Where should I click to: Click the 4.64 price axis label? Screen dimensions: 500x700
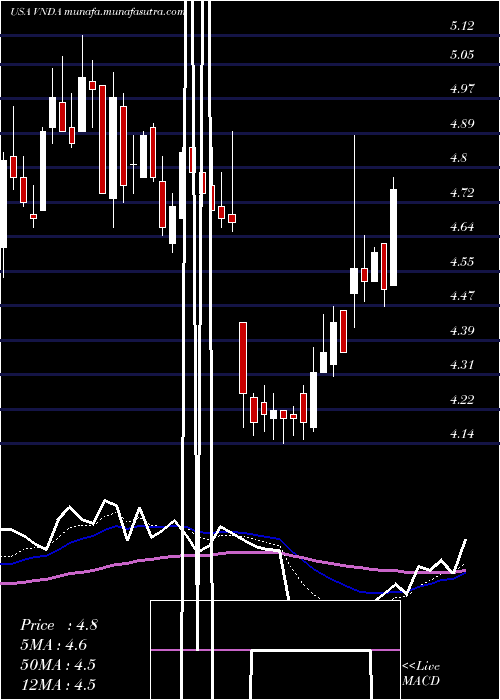click(x=462, y=227)
